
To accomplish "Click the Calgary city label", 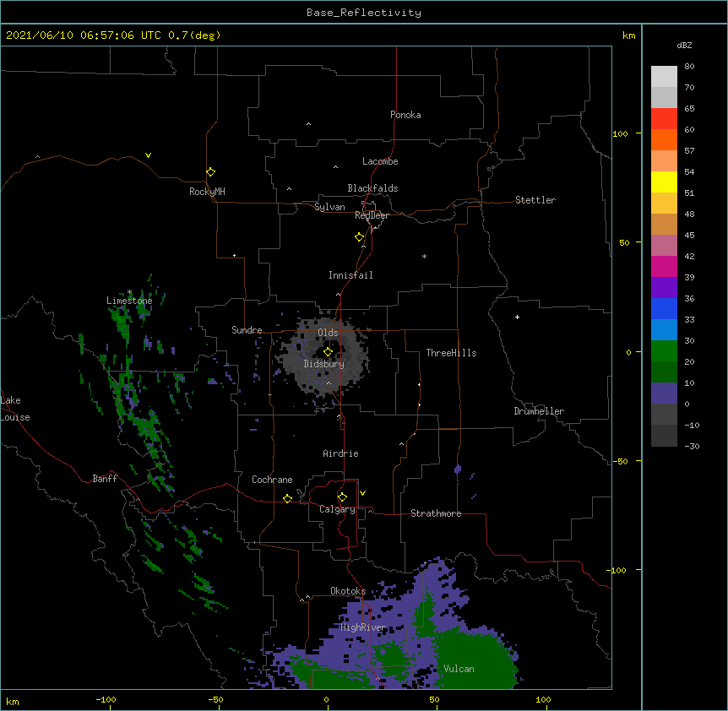I will pos(338,509).
